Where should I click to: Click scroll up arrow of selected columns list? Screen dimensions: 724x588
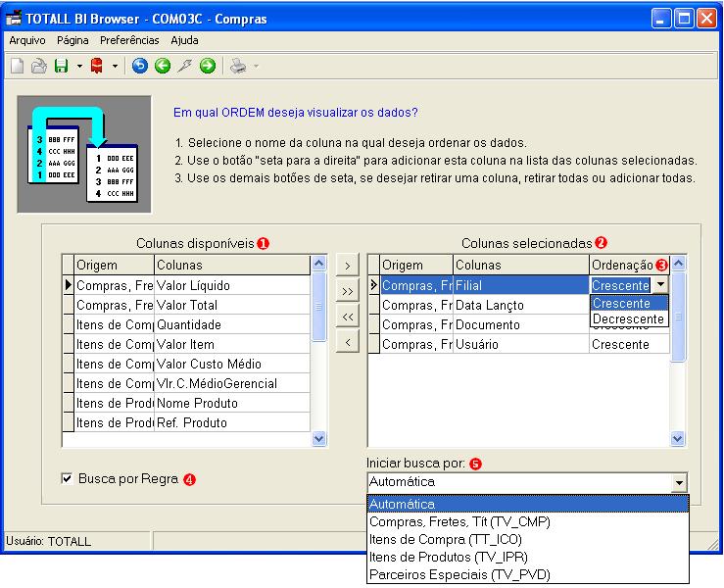pyautogui.click(x=678, y=264)
